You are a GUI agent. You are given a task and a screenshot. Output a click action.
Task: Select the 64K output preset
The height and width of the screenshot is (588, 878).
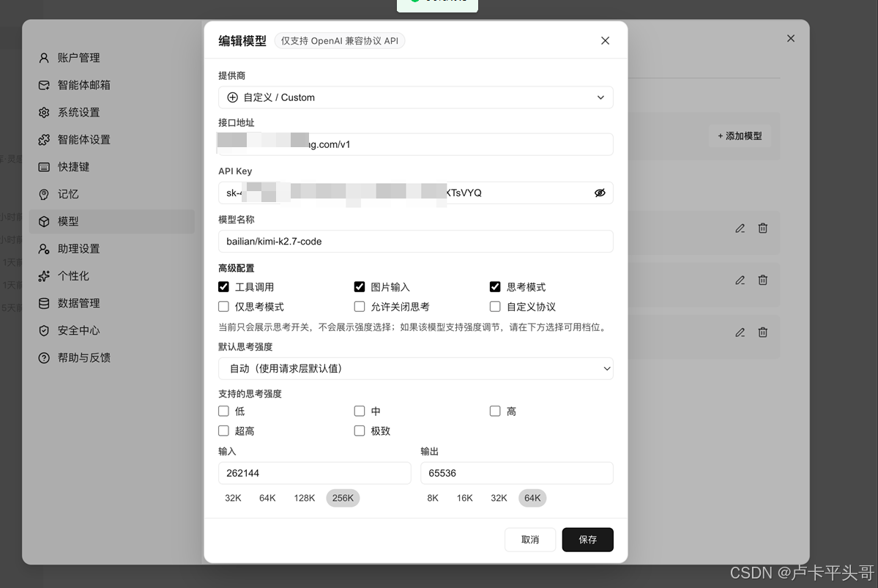(x=532, y=498)
